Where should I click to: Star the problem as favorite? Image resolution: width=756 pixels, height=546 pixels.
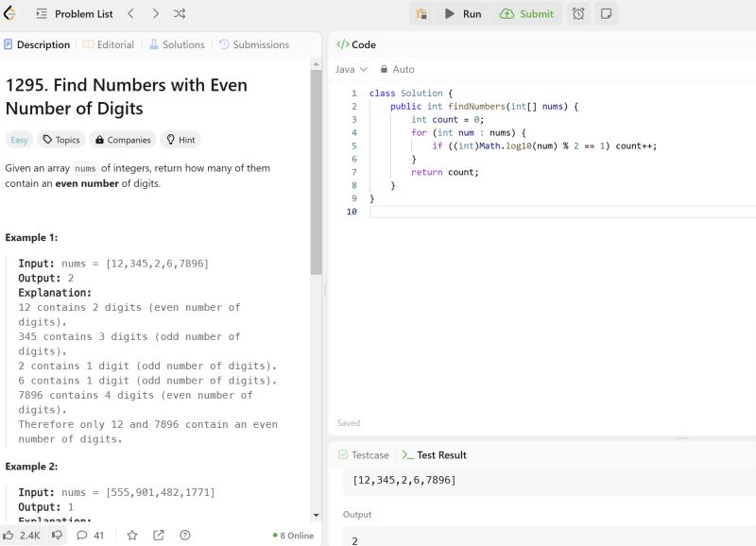(x=132, y=536)
